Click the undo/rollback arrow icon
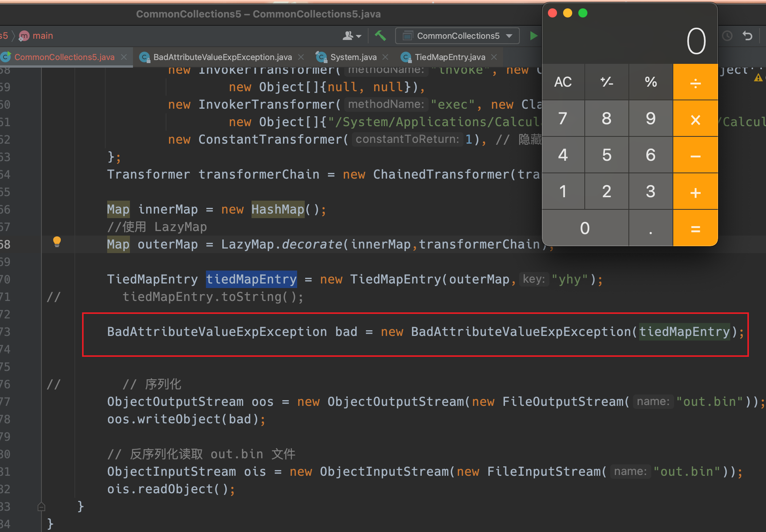 tap(747, 36)
